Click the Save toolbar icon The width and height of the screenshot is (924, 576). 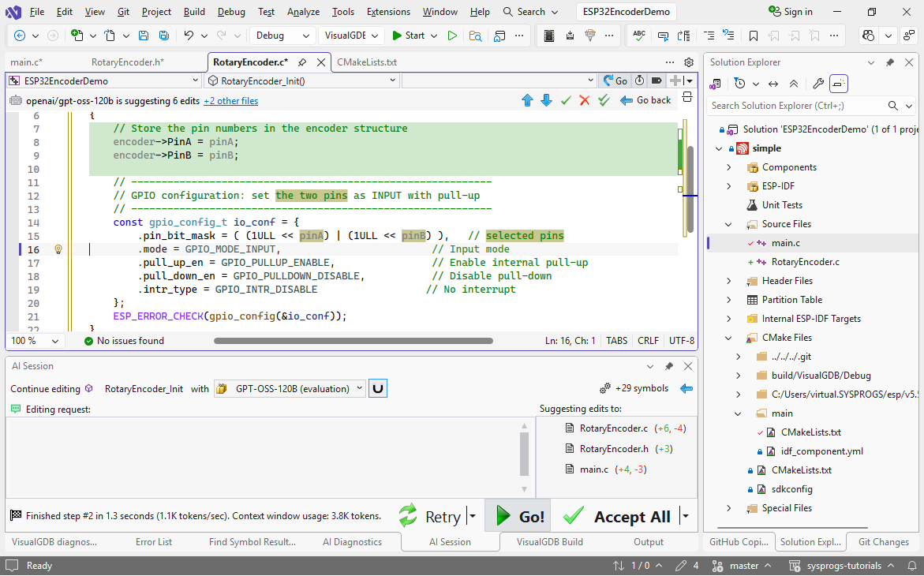144,36
